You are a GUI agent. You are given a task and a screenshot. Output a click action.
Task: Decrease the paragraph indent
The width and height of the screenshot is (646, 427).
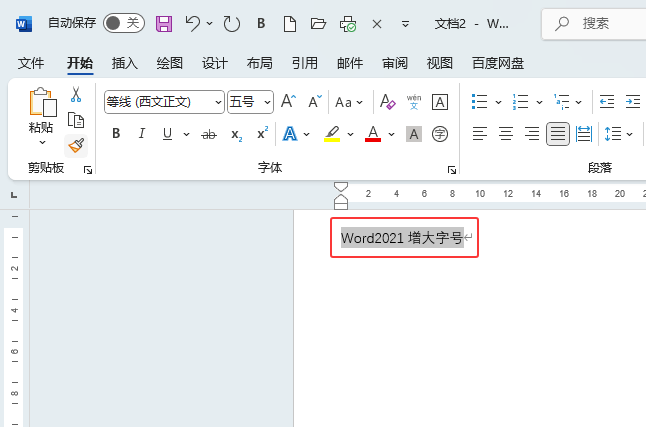click(607, 101)
